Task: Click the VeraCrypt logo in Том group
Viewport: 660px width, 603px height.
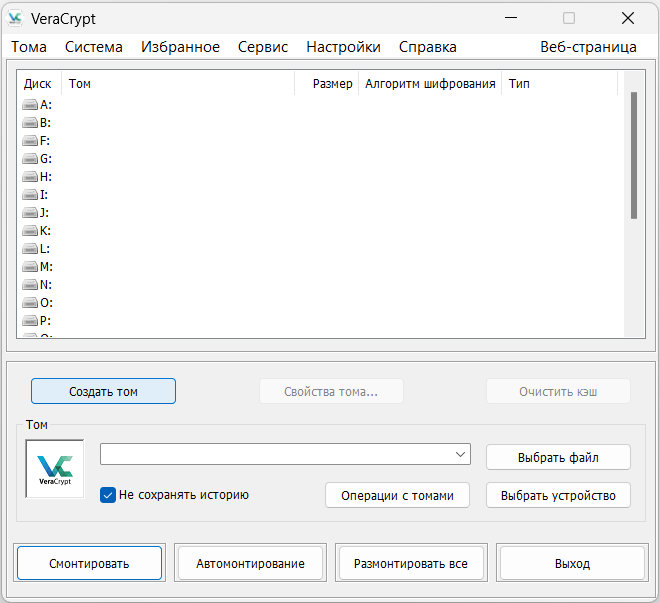Action: (55, 469)
